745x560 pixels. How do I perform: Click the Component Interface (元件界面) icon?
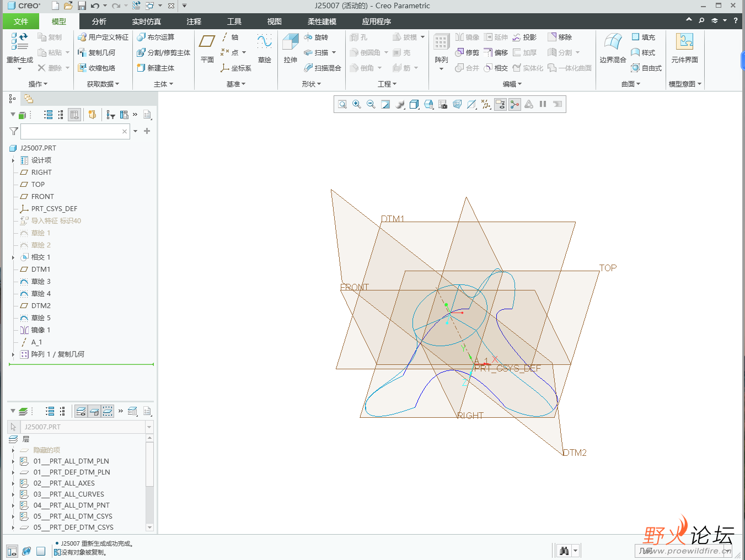(684, 49)
